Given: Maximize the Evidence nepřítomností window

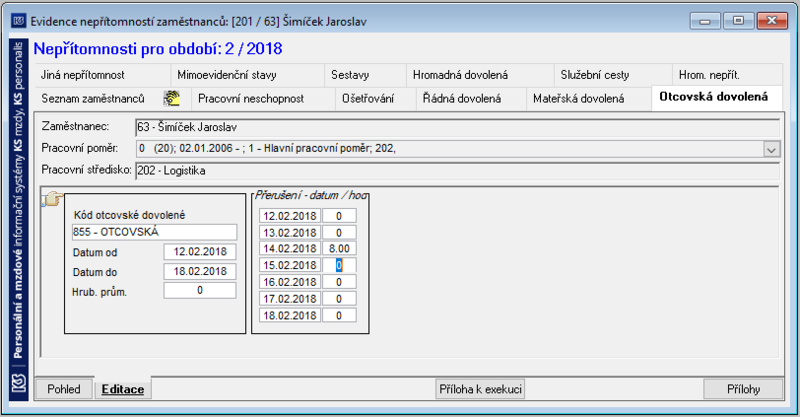Looking at the screenshot, I should (738, 21).
